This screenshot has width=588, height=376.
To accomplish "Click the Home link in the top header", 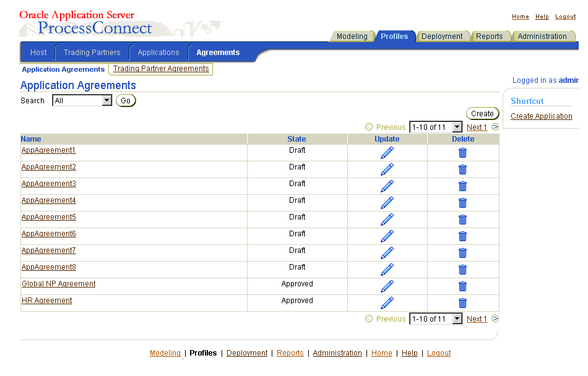I will click(521, 17).
